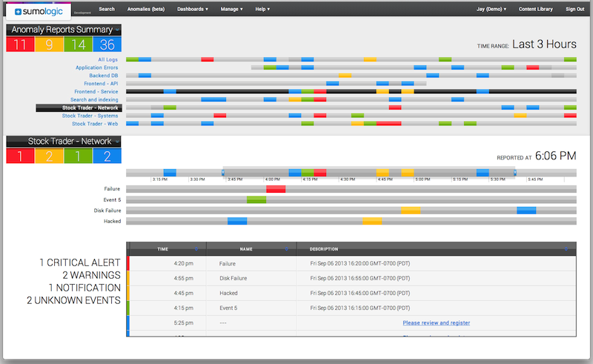Open the Help dropdown menu
This screenshot has height=364, width=593.
pyautogui.click(x=262, y=9)
